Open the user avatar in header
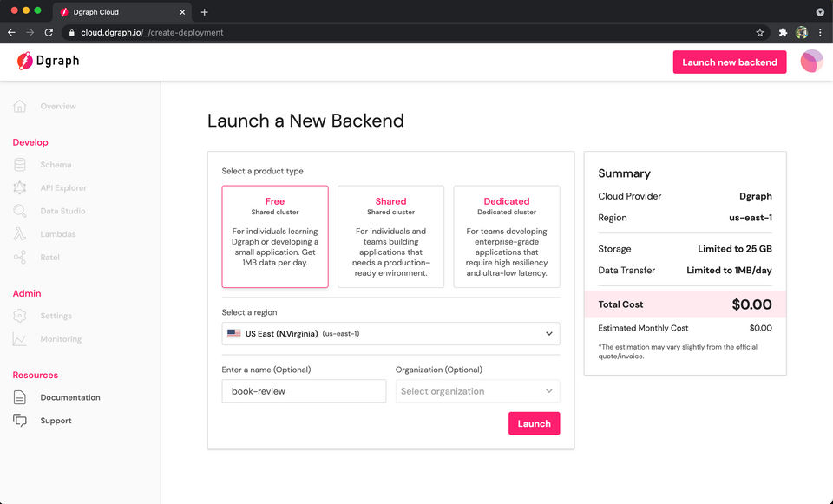 pos(811,62)
